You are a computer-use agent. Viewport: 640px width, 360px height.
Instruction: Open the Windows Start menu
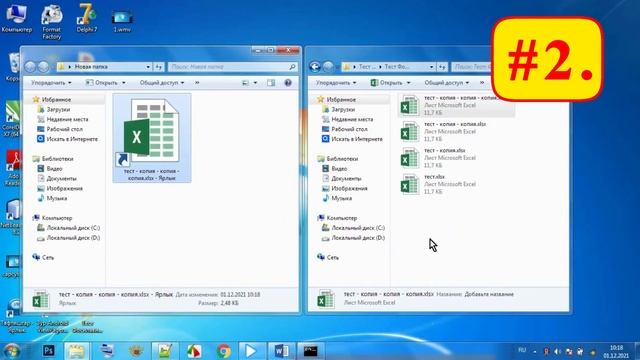(11, 351)
